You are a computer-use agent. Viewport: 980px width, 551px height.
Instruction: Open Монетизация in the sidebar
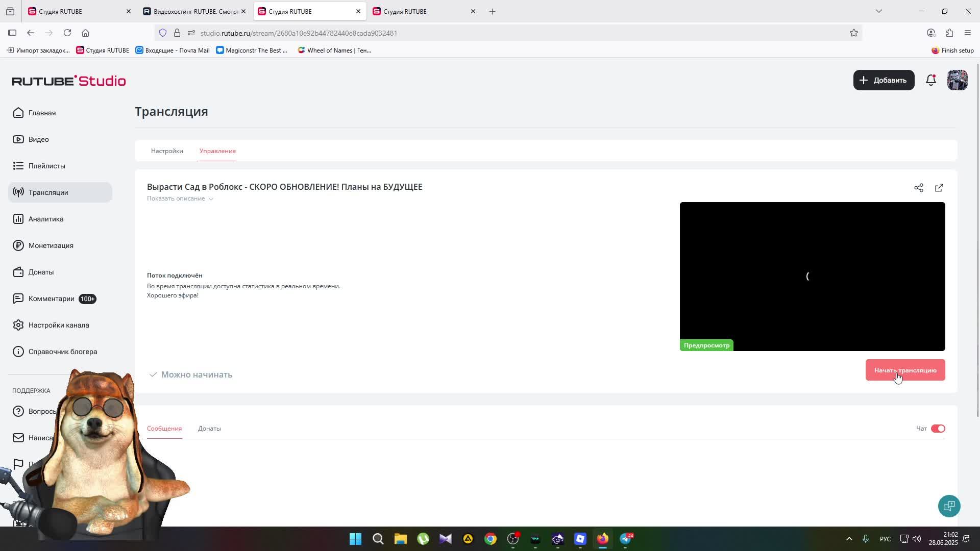tap(51, 245)
